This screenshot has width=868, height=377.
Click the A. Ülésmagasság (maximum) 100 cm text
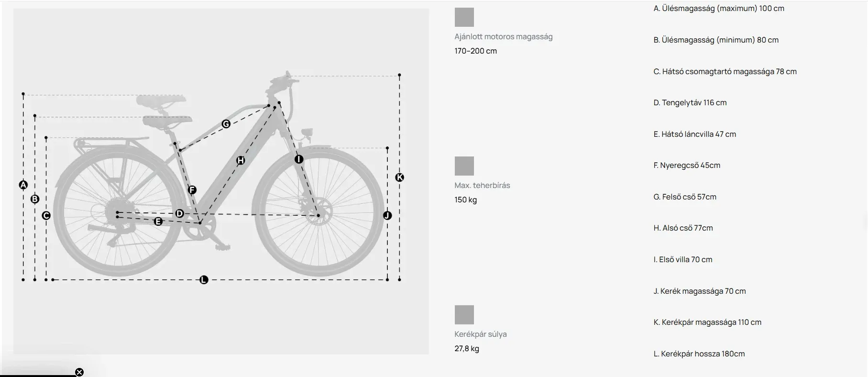[x=719, y=9]
